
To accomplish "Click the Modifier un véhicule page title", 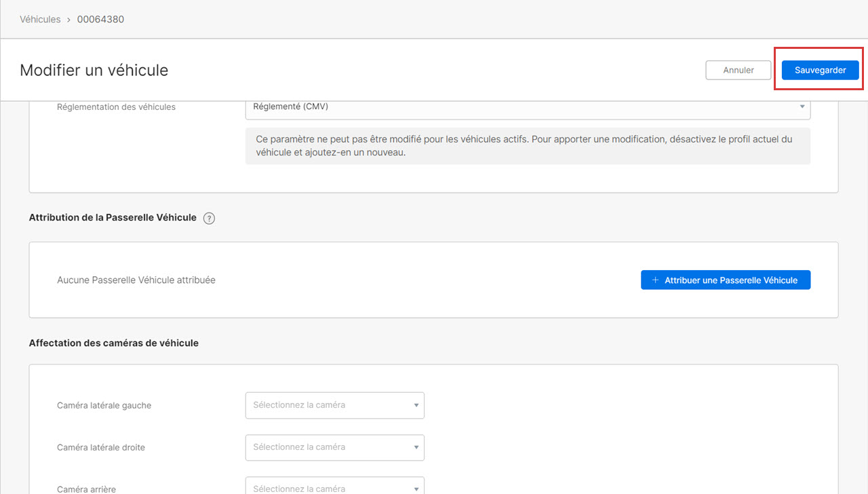I will pyautogui.click(x=94, y=71).
